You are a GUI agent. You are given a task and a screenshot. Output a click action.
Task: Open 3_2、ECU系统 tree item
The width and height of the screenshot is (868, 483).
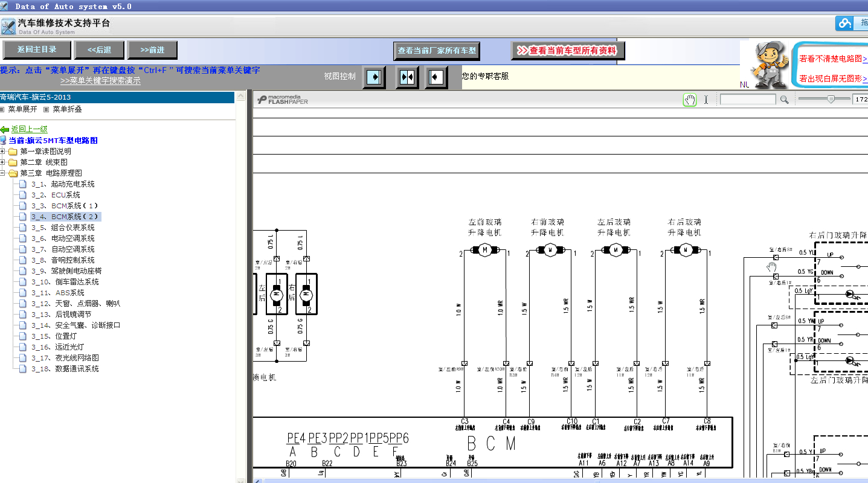[x=56, y=195]
